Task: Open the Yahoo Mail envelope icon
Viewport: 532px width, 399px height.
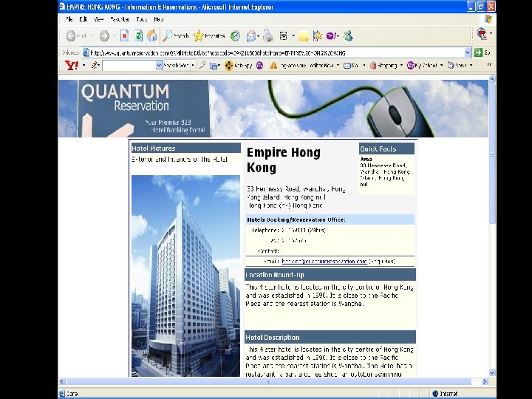Action: click(347, 66)
